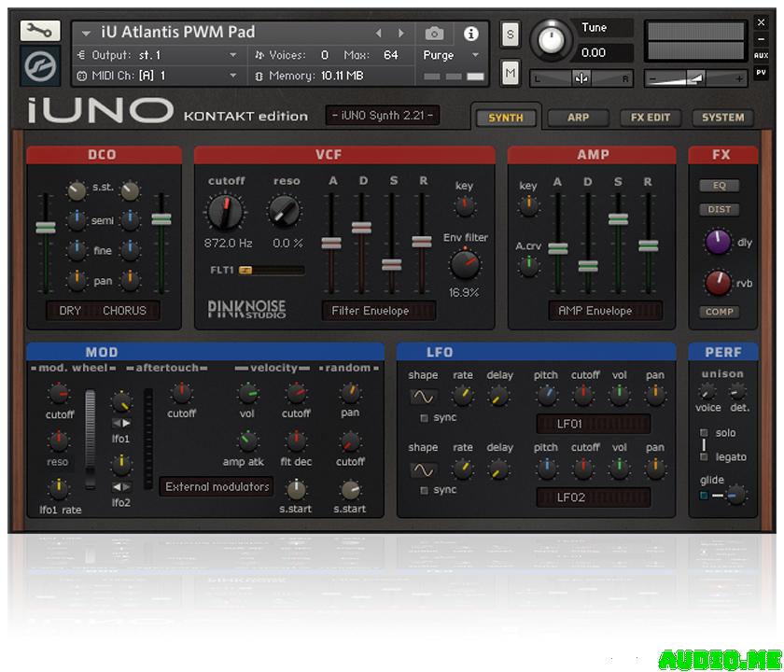This screenshot has height=672, width=784.
Task: Open the LFO1 selector display
Action: pyautogui.click(x=594, y=424)
